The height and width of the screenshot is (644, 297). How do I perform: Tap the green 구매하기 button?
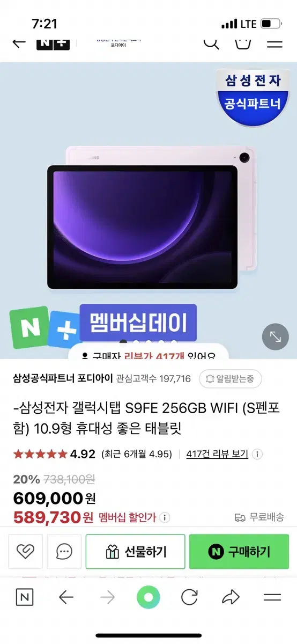tap(239, 552)
